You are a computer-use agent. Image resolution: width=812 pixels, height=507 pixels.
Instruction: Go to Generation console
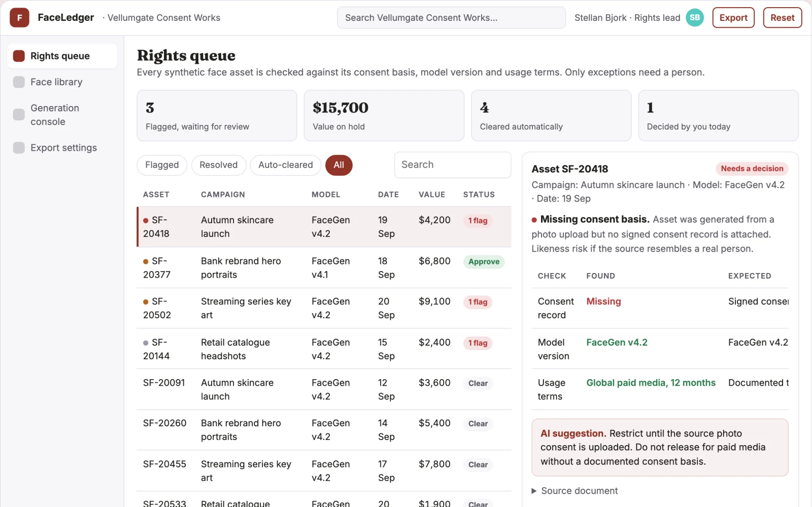pos(62,115)
